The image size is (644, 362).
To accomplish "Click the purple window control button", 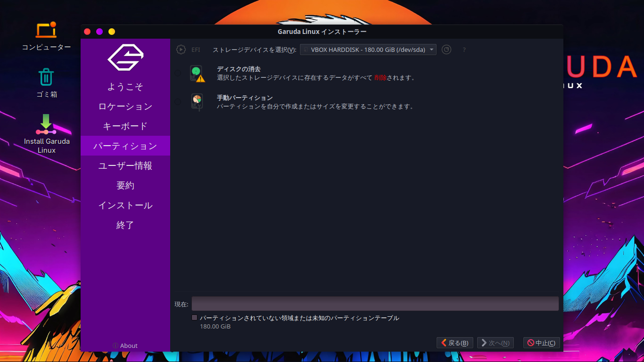I will [x=99, y=32].
